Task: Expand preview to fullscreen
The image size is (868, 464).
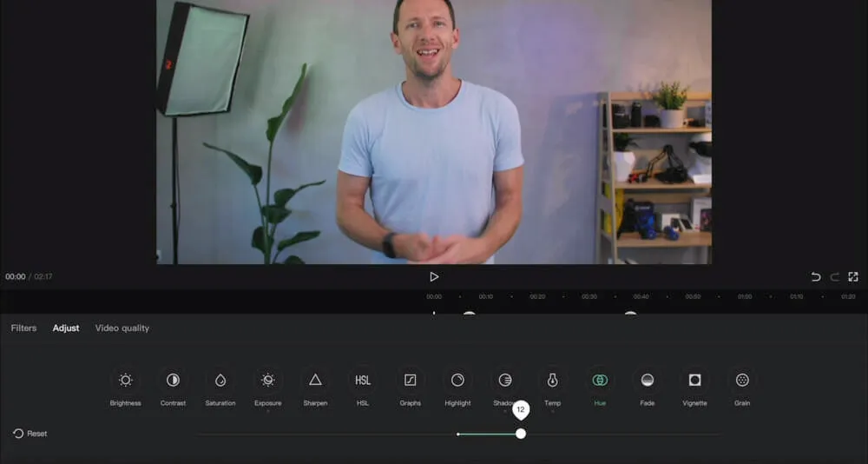Action: pos(853,276)
